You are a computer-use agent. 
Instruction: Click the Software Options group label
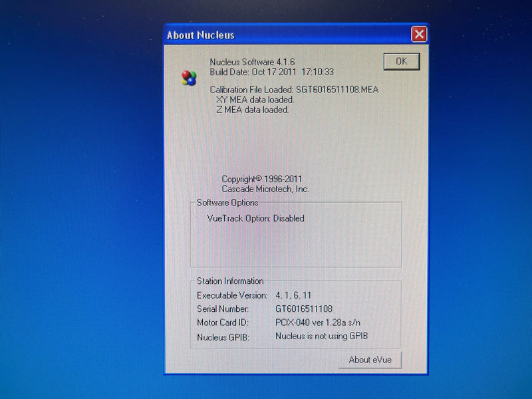point(227,203)
